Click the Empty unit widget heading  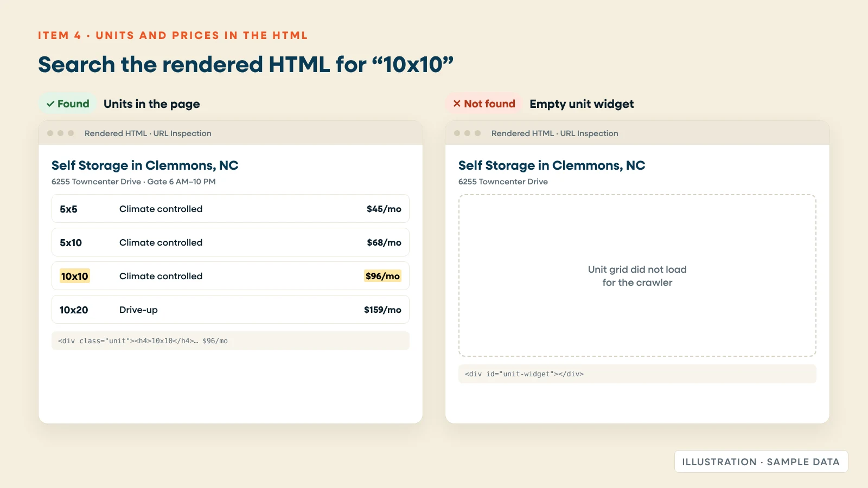pos(582,104)
